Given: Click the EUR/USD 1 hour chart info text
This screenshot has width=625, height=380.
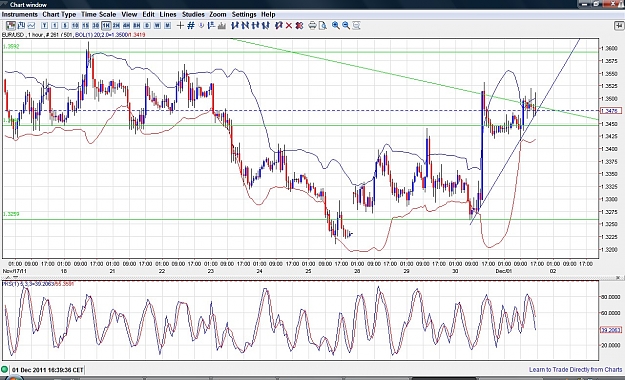Looking at the screenshot, I should tap(73, 35).
